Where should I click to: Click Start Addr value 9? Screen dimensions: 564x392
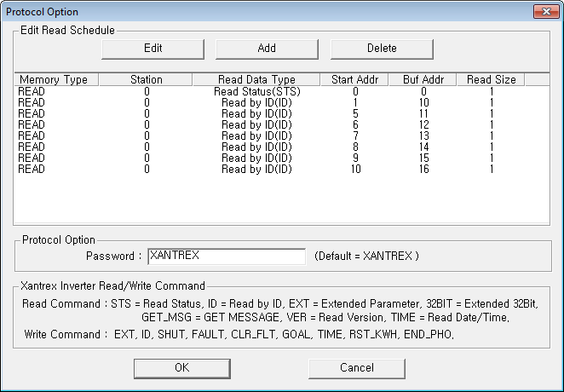(355, 159)
